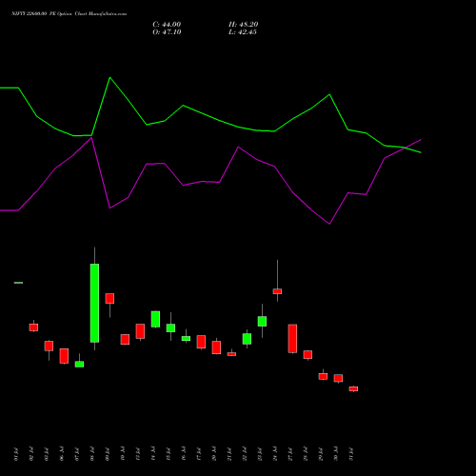Select the large red candle for 27 Jul
This screenshot has width=476, height=476.
click(292, 339)
